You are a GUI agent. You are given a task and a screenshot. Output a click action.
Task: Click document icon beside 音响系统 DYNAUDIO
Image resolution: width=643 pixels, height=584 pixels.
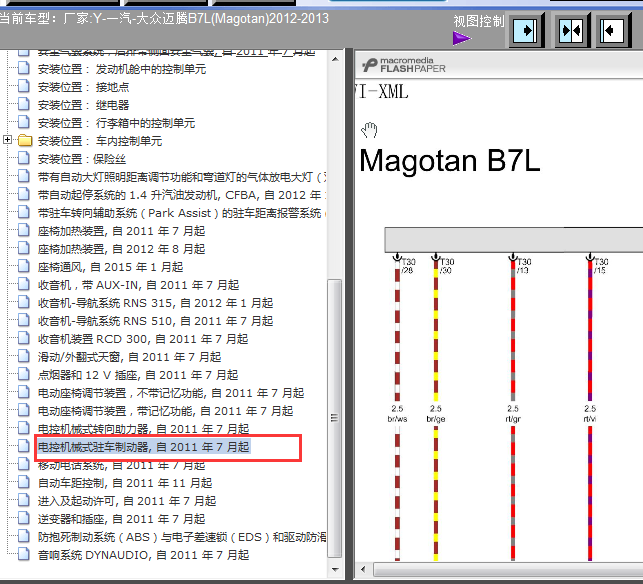click(24, 554)
